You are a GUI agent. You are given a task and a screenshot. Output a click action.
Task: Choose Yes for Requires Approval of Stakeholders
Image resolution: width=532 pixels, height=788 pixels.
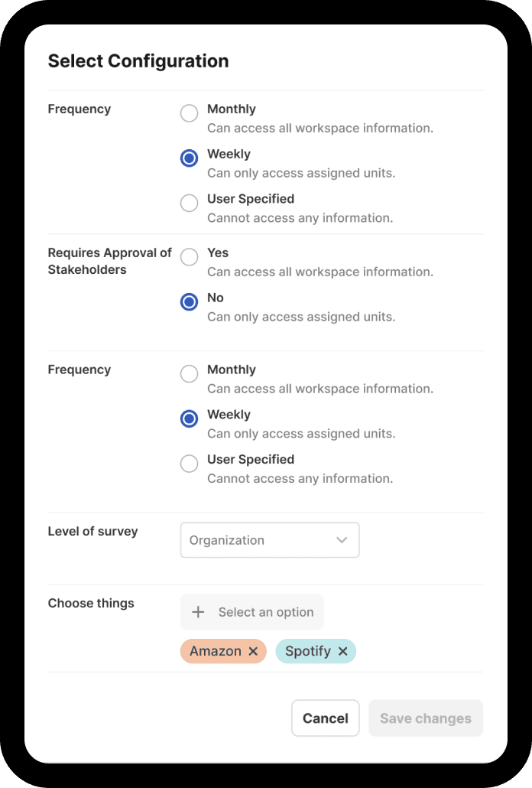point(190,257)
